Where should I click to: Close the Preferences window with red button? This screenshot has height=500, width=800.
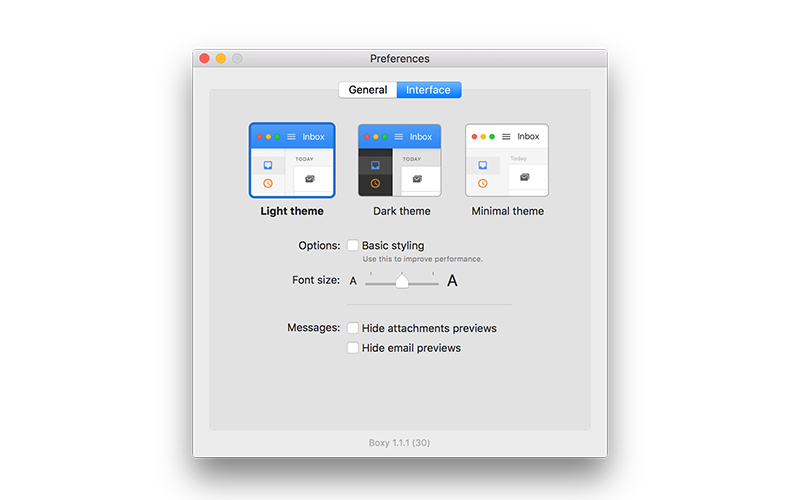[205, 59]
